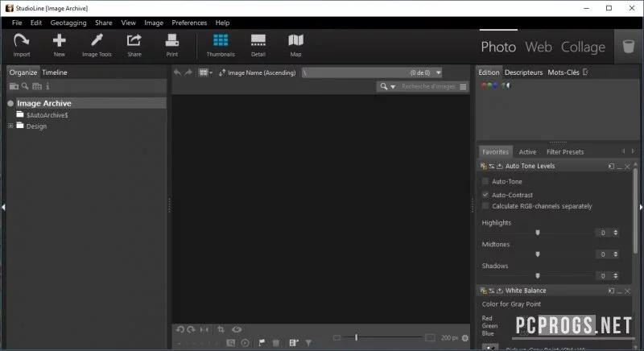
Task: Click the delete trash icon in bottom toolbar
Action: (276, 343)
